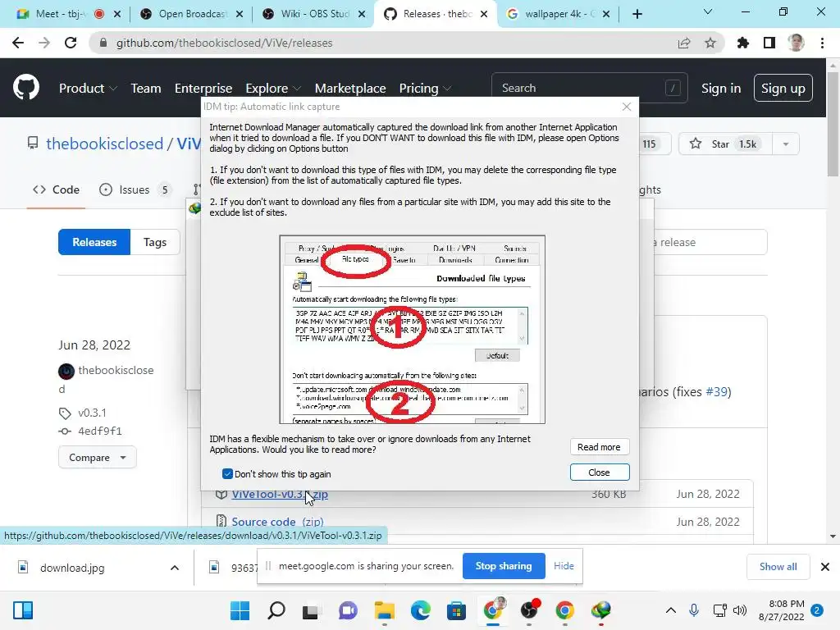Open thebookisclosed owner link
The width and height of the screenshot is (840, 630).
click(x=104, y=144)
